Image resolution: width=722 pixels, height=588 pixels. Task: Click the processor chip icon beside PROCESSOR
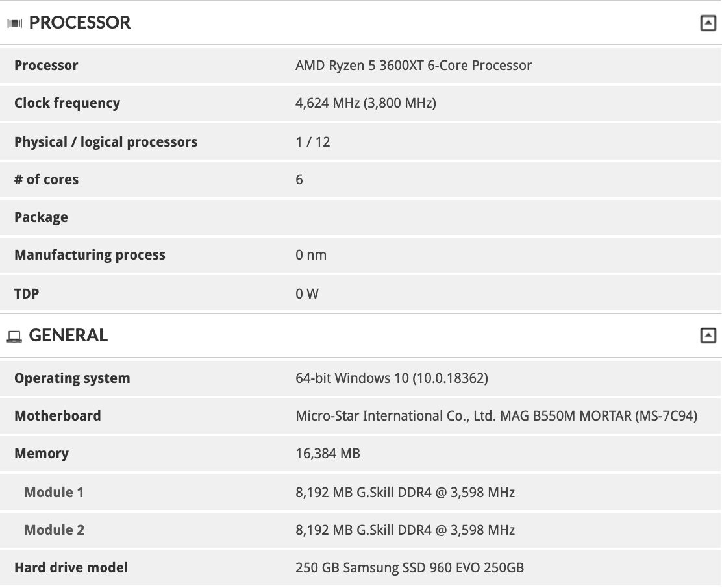coord(15,23)
